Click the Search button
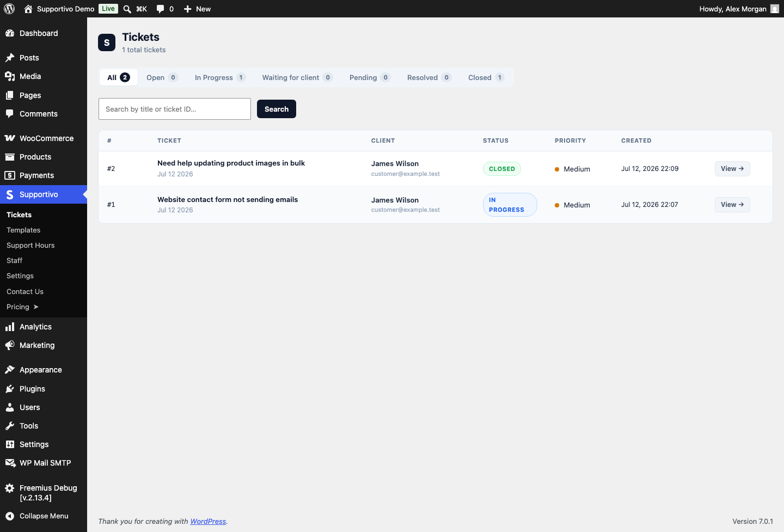The height and width of the screenshot is (532, 784). pos(277,109)
